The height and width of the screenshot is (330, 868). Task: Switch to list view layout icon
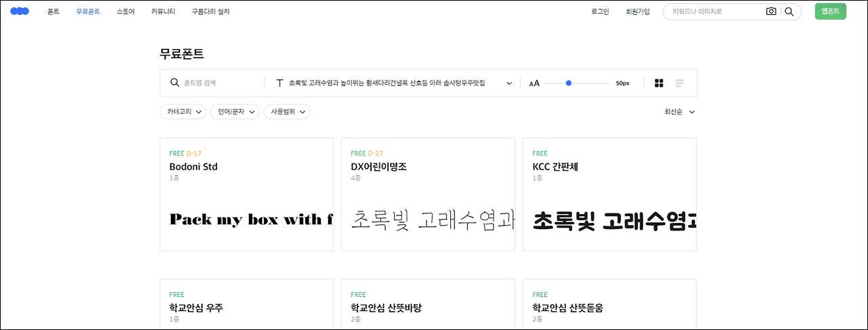679,83
